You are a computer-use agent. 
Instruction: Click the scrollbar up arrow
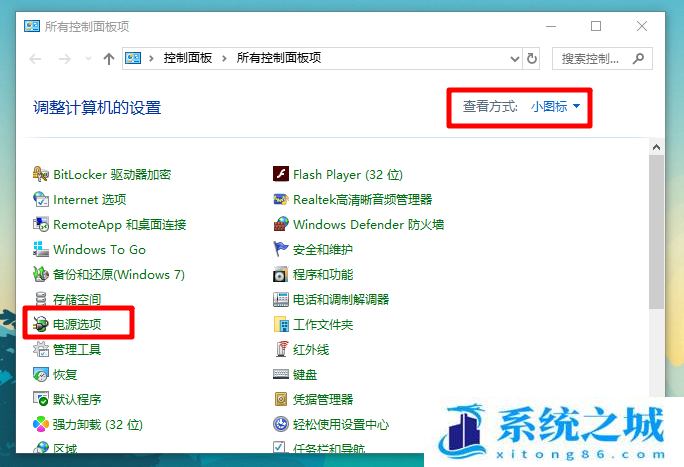tap(656, 147)
